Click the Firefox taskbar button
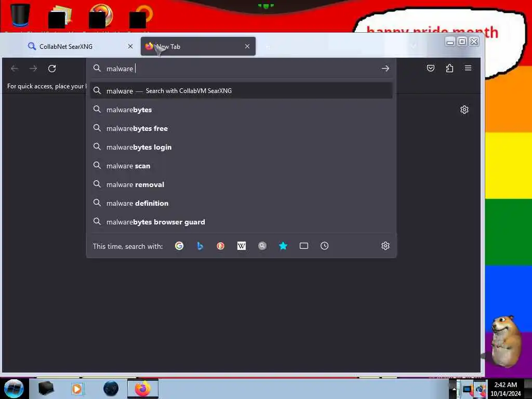 point(143,389)
